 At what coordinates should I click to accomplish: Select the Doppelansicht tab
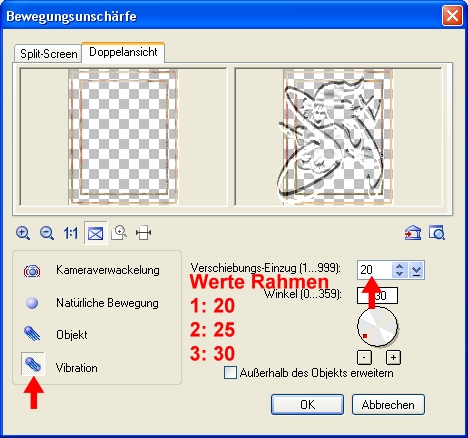pos(123,52)
